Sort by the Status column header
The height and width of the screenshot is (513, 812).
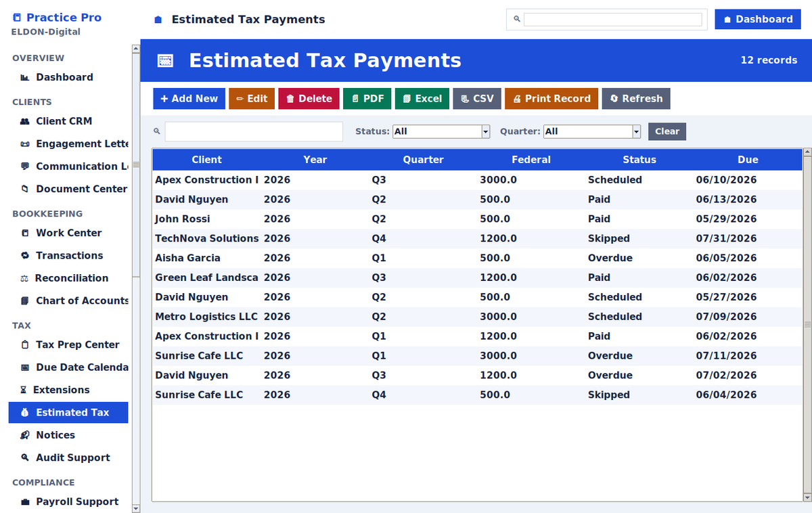[639, 160]
